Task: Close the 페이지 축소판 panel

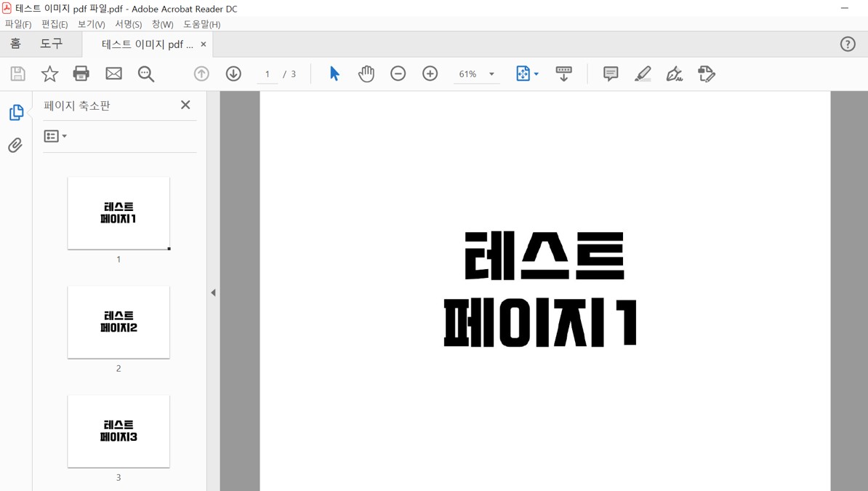Action: [185, 105]
